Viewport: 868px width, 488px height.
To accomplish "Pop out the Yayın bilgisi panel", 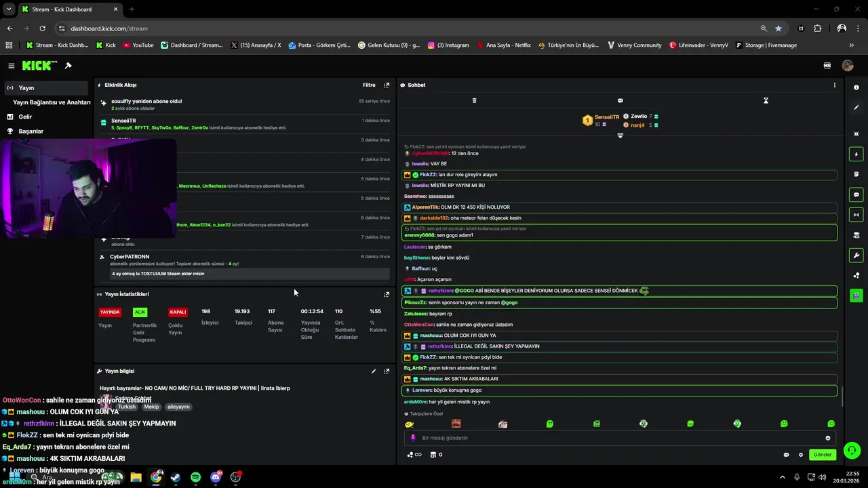I will [x=387, y=371].
